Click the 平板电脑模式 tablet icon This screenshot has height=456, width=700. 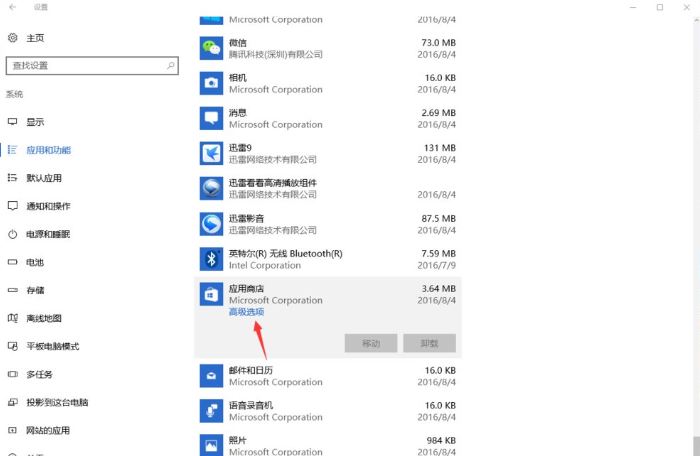(12, 346)
